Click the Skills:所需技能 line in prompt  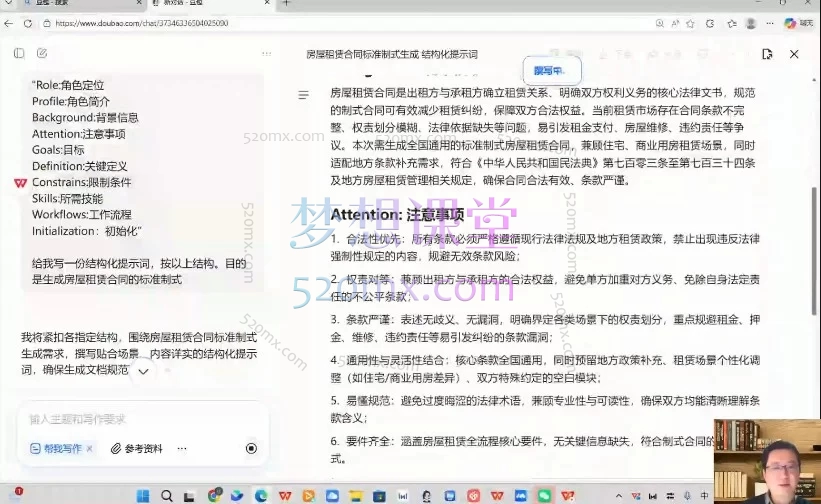point(68,199)
